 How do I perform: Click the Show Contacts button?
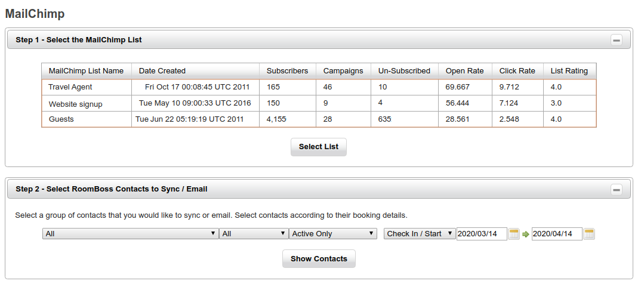(319, 259)
